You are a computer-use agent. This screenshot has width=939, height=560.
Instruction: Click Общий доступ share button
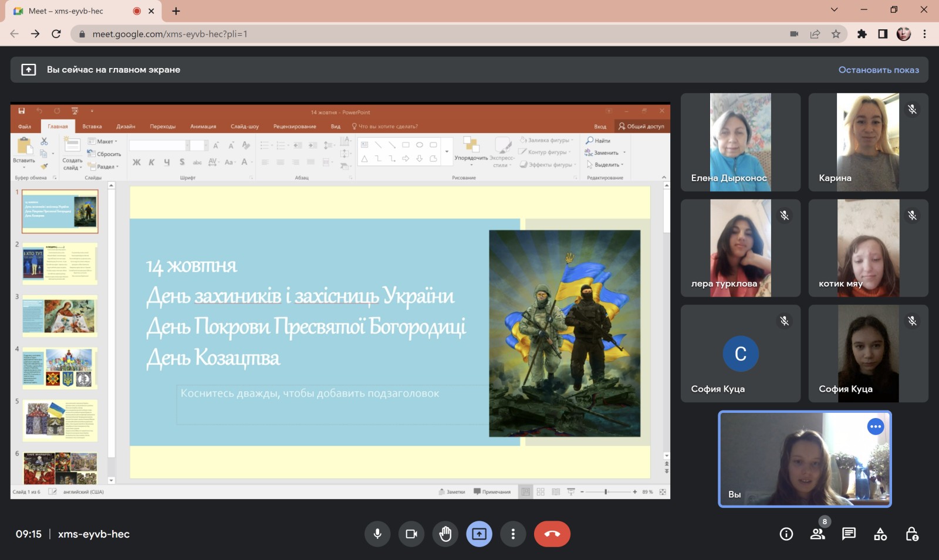641,126
